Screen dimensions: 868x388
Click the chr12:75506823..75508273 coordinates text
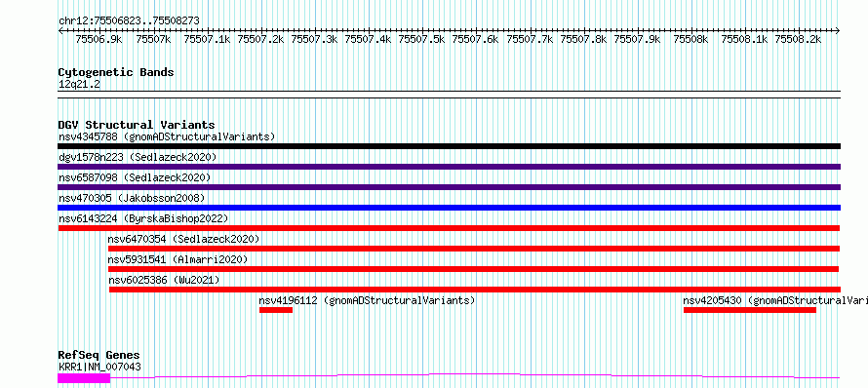[x=129, y=20]
